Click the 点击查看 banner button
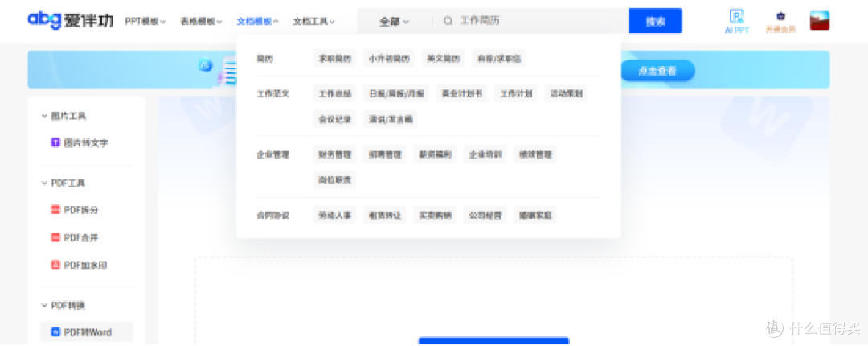 click(x=657, y=71)
